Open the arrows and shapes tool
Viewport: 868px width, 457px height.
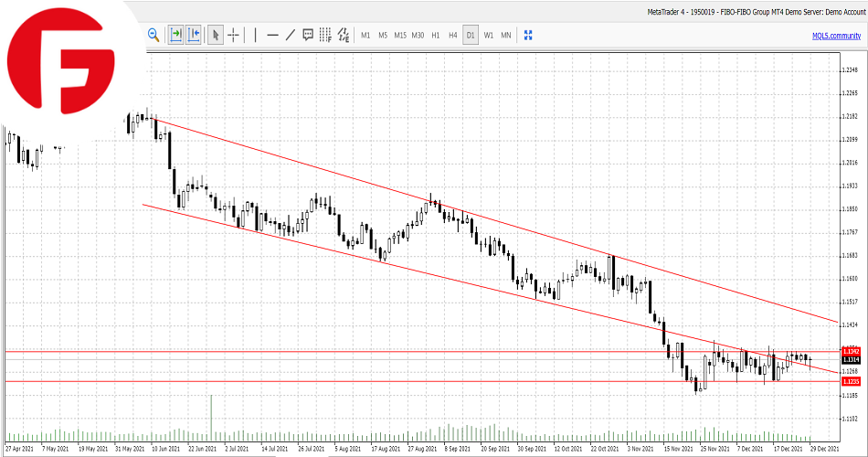click(x=344, y=35)
